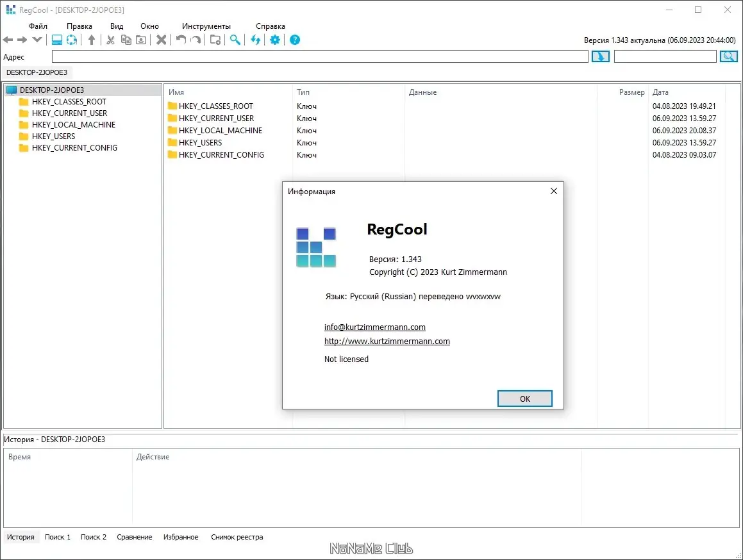743x560 pixels.
Task: Sort by the Размер column header
Action: 622,92
